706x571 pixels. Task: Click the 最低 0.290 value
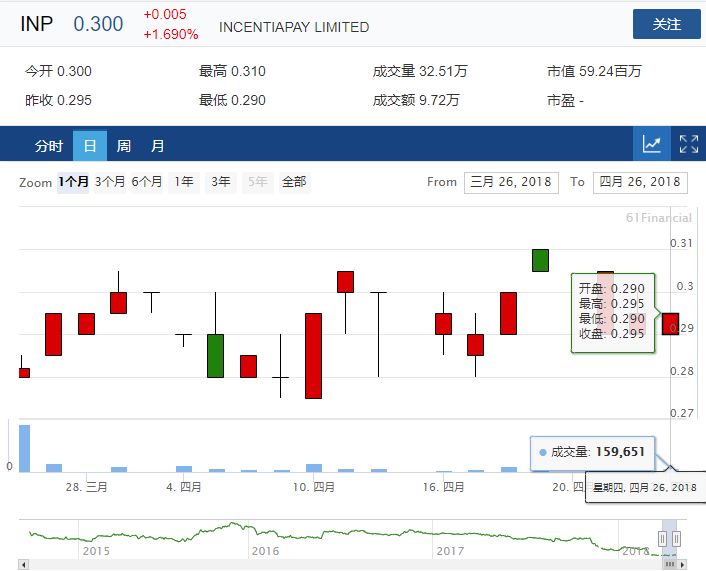pos(232,100)
